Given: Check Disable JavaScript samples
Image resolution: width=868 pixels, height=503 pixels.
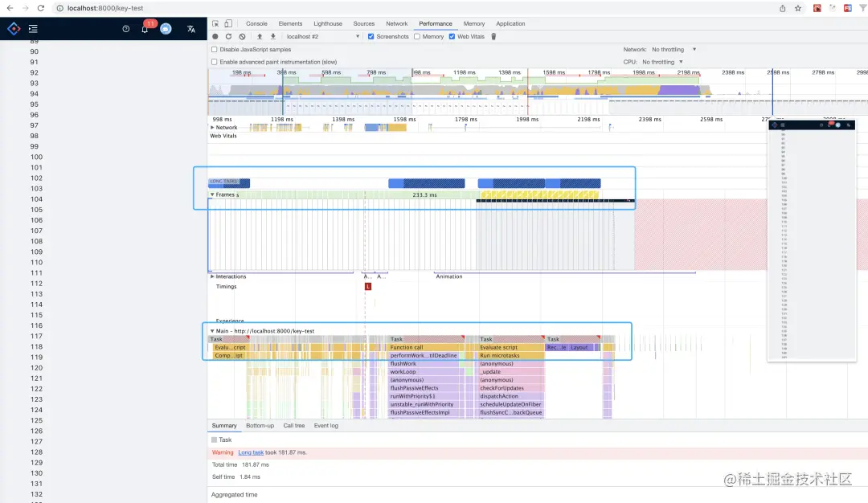Looking at the screenshot, I should tap(215, 49).
